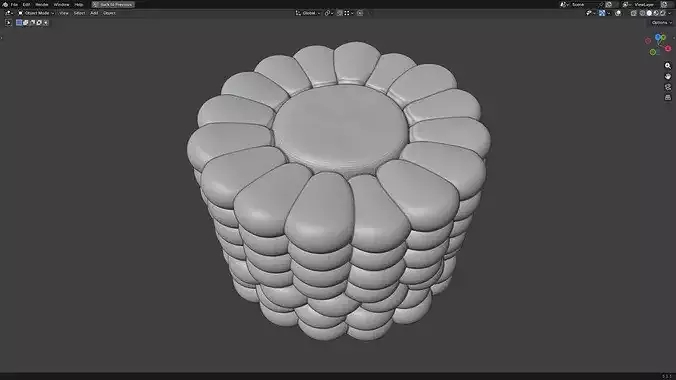Image resolution: width=676 pixels, height=380 pixels.
Task: Toggle the snapping magnet
Action: [340, 13]
